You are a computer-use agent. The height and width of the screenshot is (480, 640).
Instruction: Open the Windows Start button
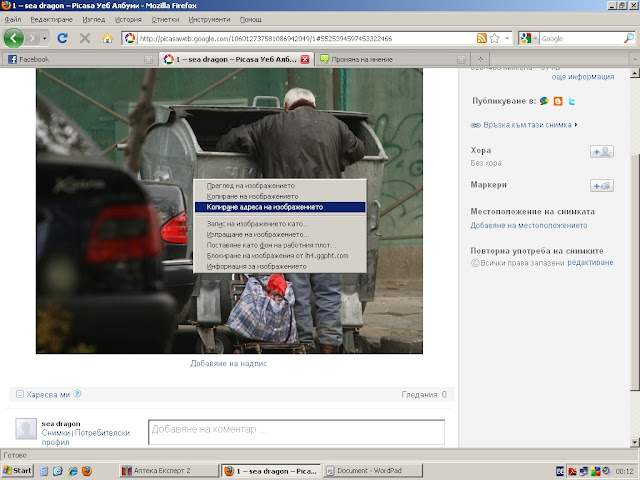point(17,471)
